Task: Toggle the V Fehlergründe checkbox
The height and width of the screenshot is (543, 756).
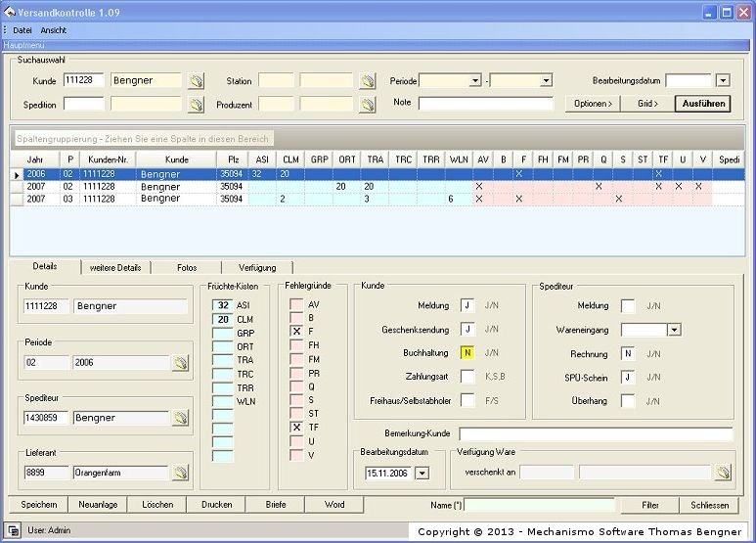Action: (x=296, y=455)
